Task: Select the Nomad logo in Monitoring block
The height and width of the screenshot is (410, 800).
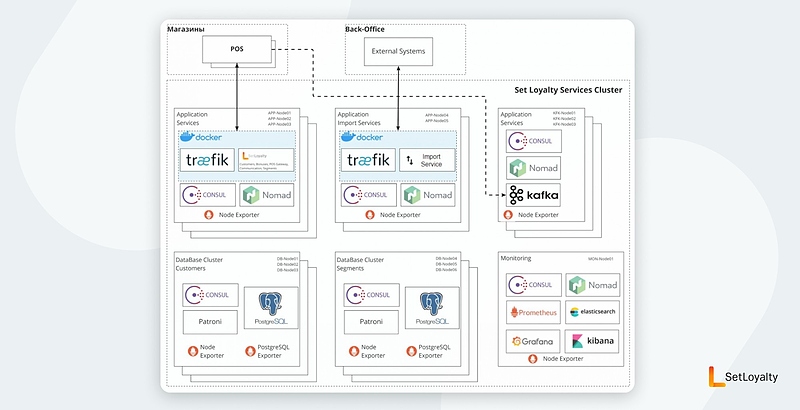Action: pos(592,285)
